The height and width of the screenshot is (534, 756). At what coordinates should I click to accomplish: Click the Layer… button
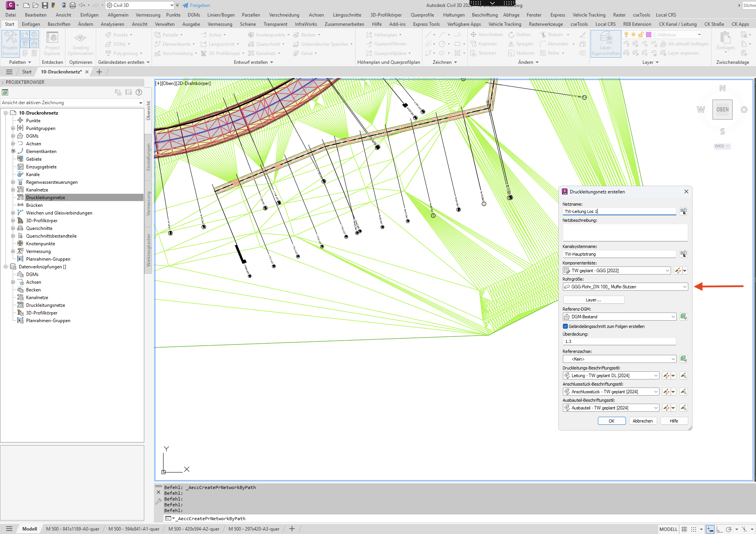point(594,300)
